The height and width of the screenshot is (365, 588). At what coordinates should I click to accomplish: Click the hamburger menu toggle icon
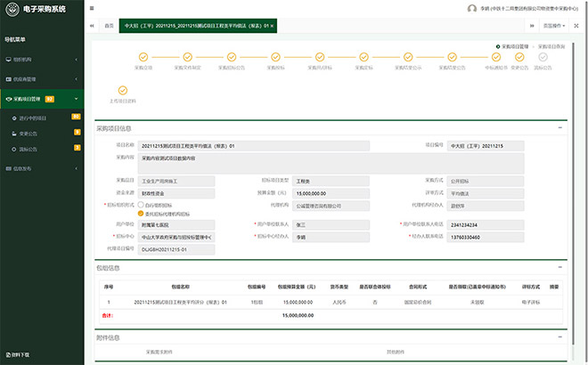point(93,8)
